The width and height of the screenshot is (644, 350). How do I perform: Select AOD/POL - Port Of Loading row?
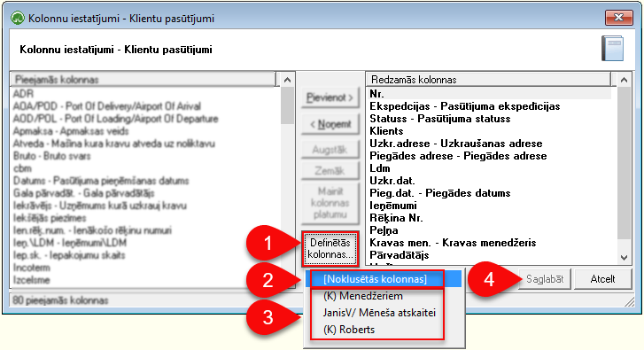pyautogui.click(x=145, y=119)
